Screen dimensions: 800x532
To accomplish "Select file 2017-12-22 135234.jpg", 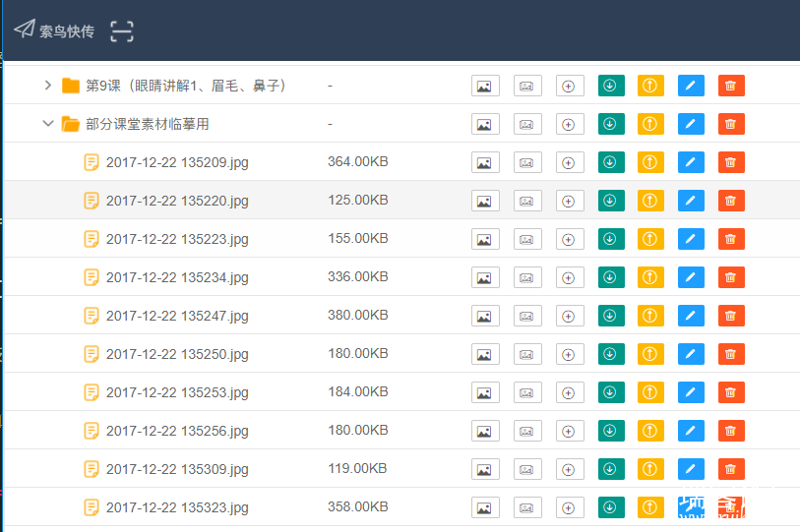I will 177,277.
